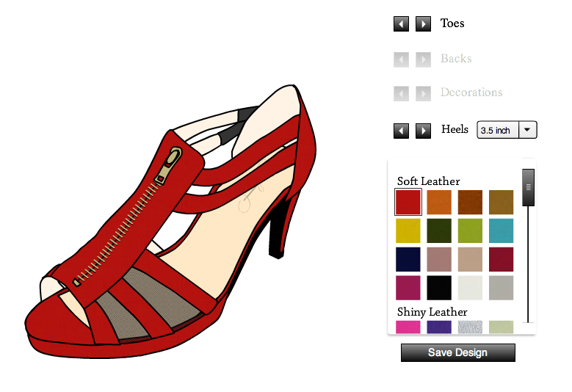Image resolution: width=572 pixels, height=392 pixels.
Task: Open the 3.5 inch heel height dropdown
Action: point(507,130)
